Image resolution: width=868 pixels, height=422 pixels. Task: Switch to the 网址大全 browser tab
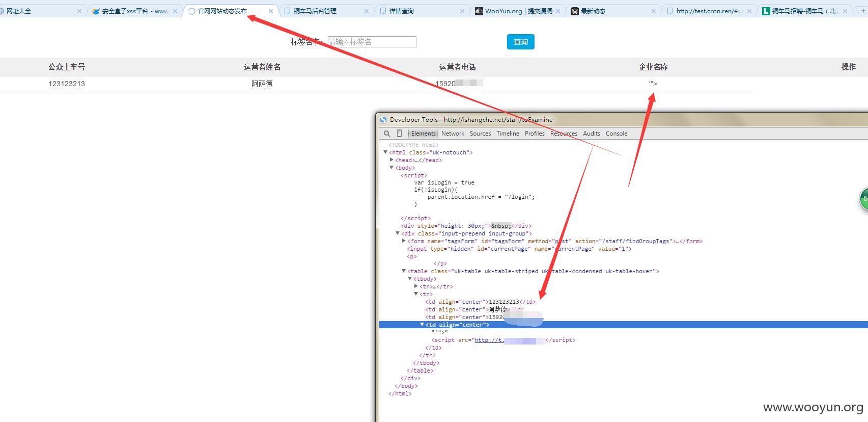(42, 11)
